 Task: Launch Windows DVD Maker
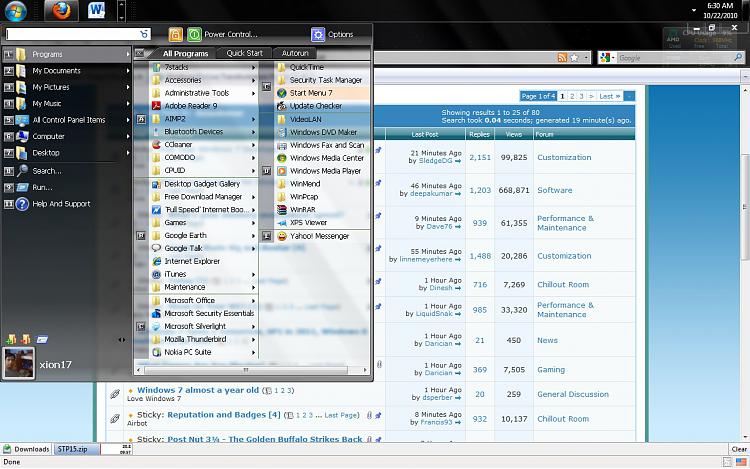click(x=323, y=132)
